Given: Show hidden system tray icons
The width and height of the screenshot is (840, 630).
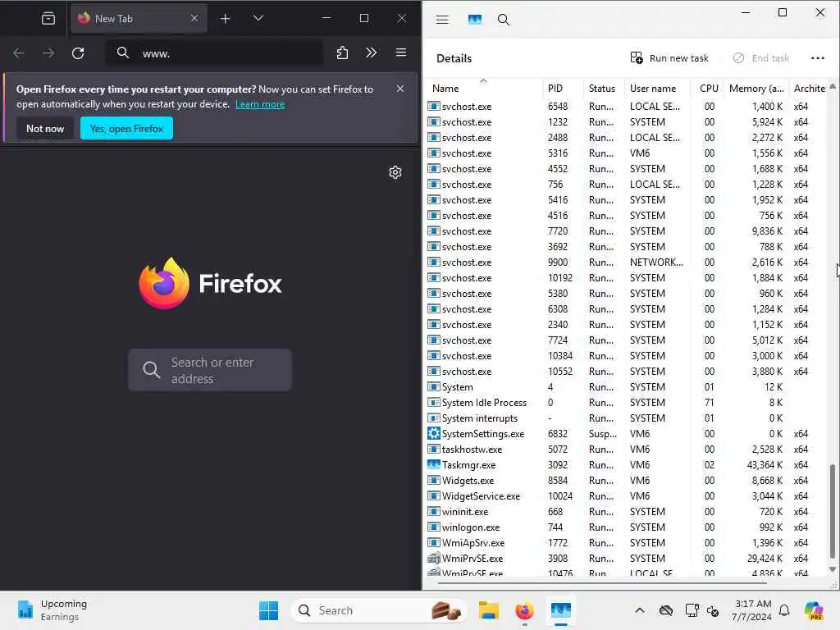Looking at the screenshot, I should click(640, 610).
